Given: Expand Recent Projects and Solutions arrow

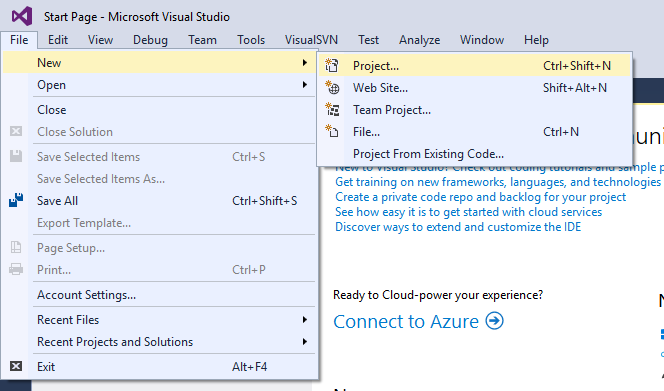Looking at the screenshot, I should click(x=304, y=341).
